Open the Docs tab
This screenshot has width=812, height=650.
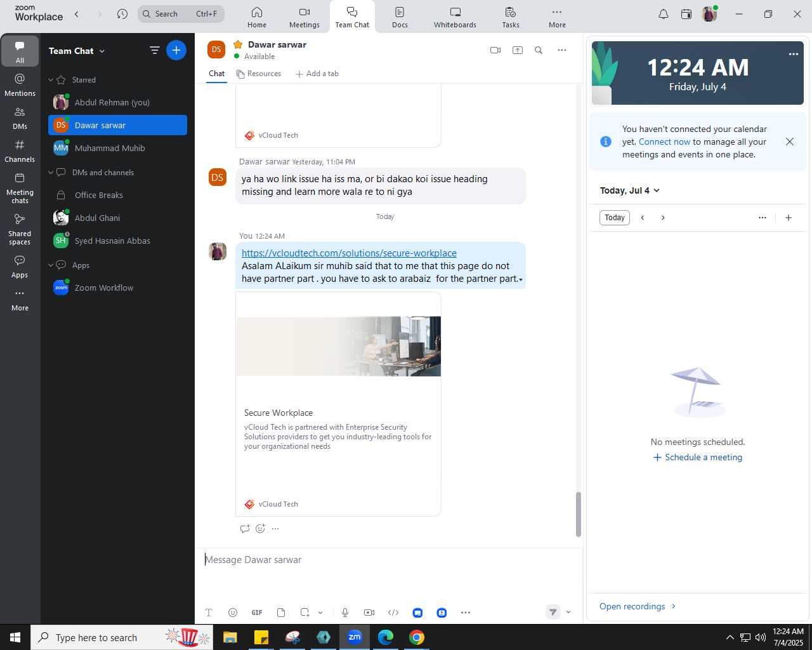(400, 17)
